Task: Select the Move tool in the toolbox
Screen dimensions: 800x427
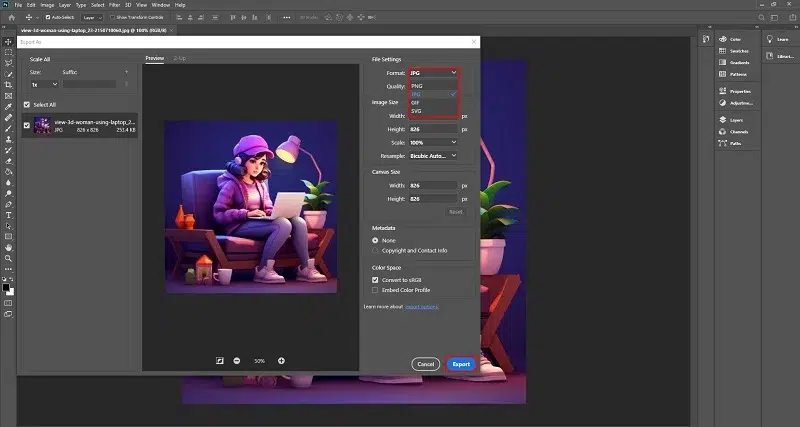Action: (8, 41)
